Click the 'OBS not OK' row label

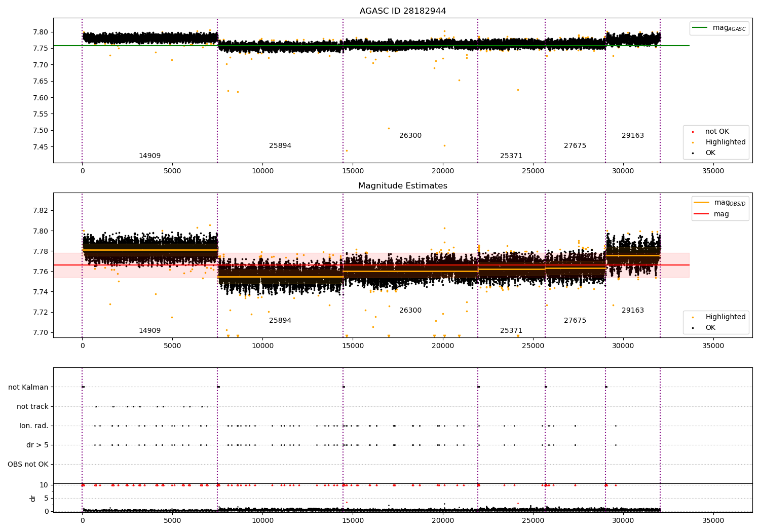pyautogui.click(x=28, y=464)
